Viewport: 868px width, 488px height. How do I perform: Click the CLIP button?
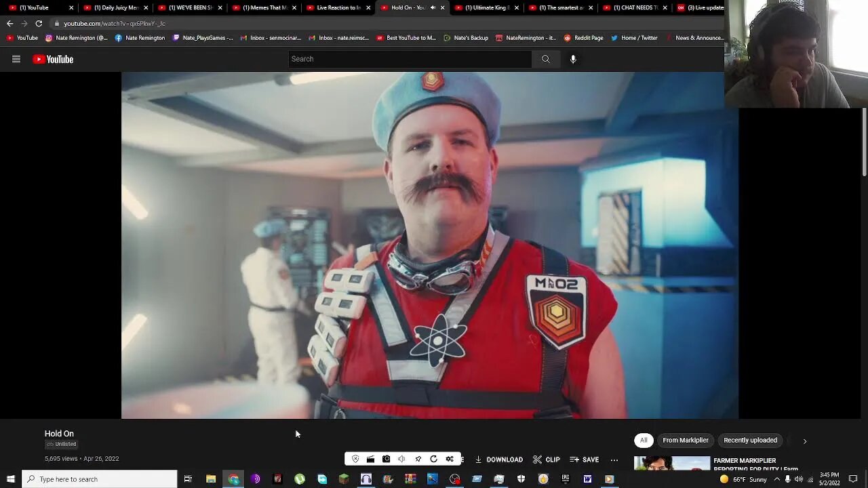(x=547, y=460)
